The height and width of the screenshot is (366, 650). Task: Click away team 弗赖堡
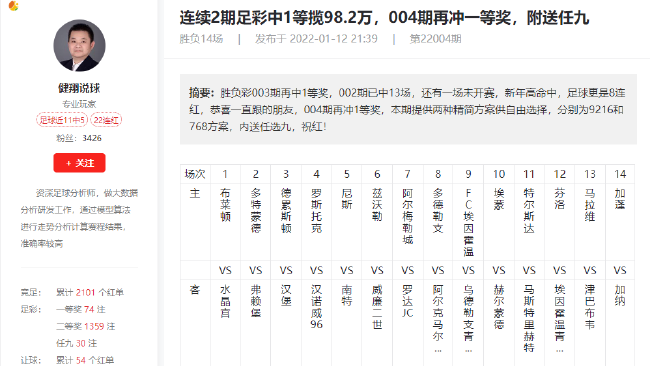tap(256, 301)
